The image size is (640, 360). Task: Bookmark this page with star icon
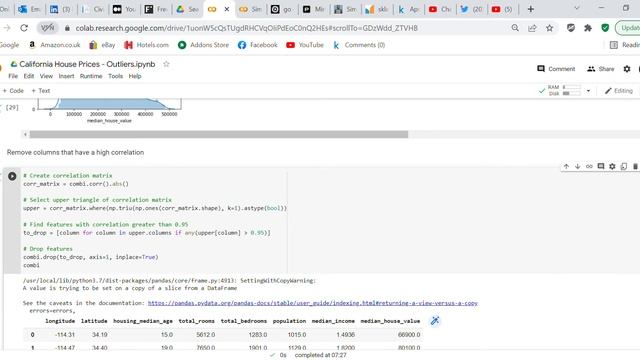[x=549, y=28]
